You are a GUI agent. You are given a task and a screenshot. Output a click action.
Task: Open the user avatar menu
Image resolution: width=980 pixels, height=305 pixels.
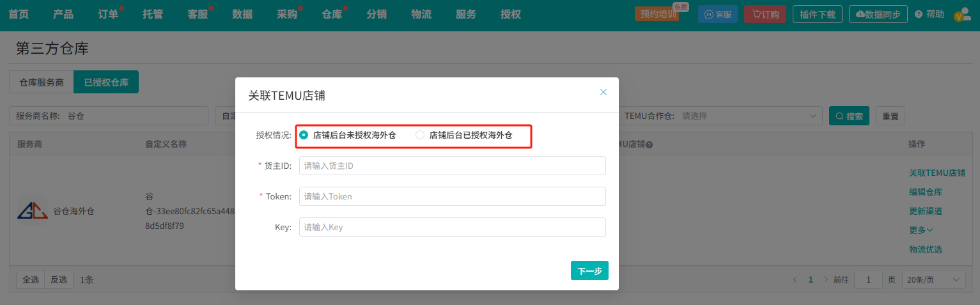coord(962,15)
